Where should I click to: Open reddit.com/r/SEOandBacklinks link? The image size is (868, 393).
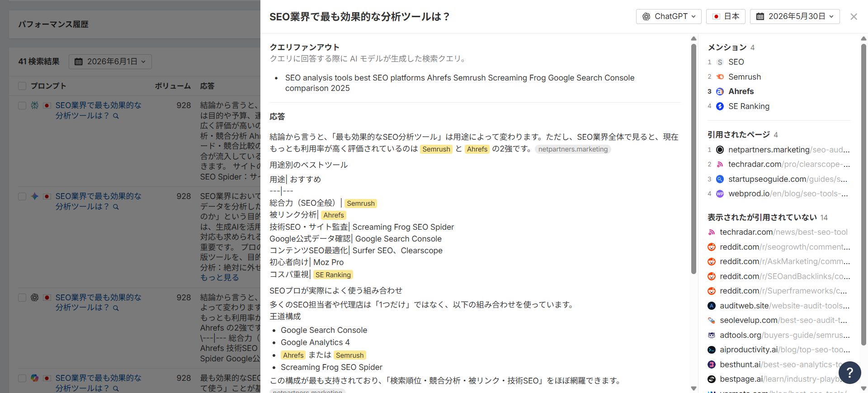pos(785,276)
